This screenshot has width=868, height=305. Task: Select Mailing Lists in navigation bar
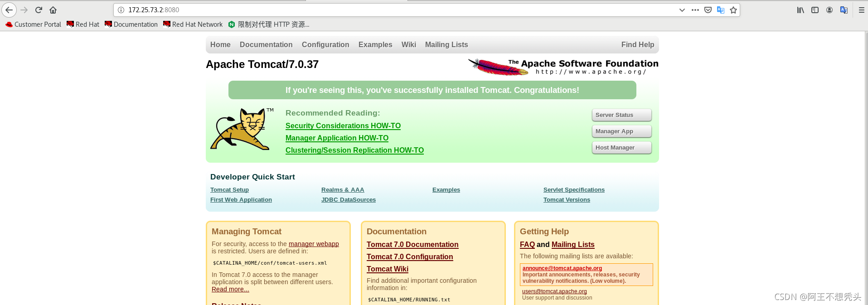tap(446, 44)
